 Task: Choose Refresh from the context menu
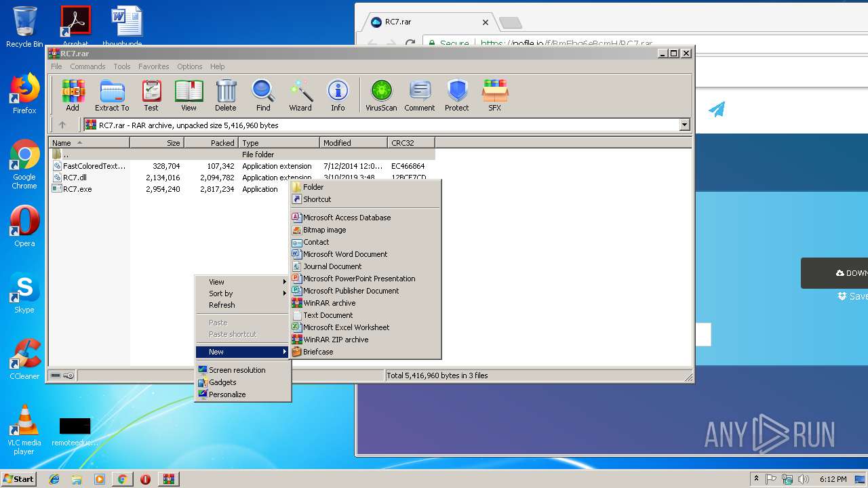pos(243,305)
